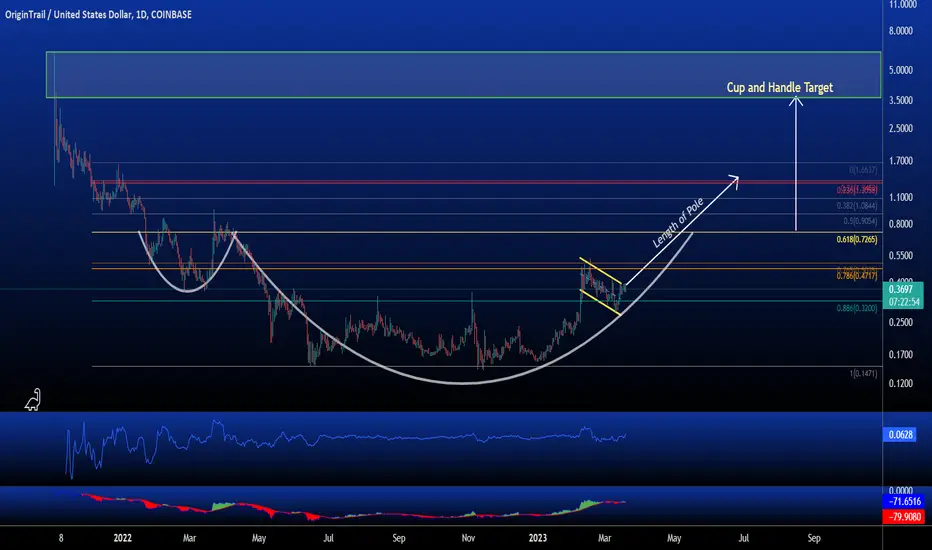932x550 pixels.
Task: Click the 0.8000 price axis label
Action: coord(900,224)
